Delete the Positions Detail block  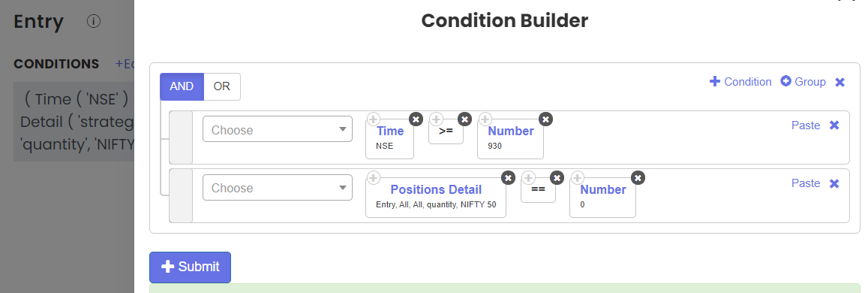pos(508,178)
